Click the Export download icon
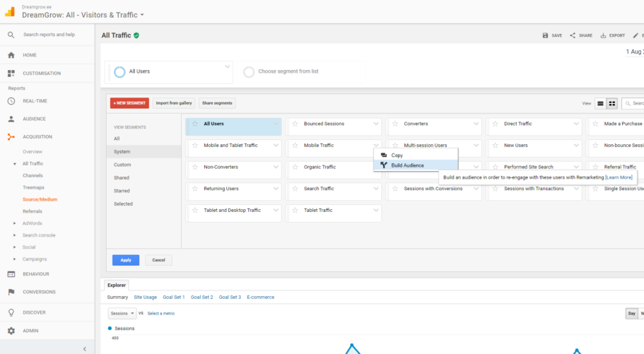This screenshot has height=354, width=644. pyautogui.click(x=603, y=35)
